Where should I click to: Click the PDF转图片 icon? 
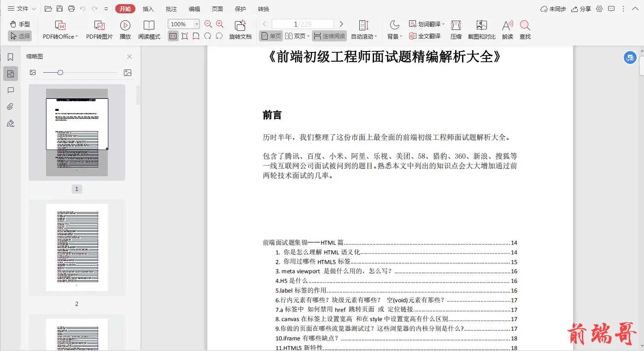tap(99, 26)
